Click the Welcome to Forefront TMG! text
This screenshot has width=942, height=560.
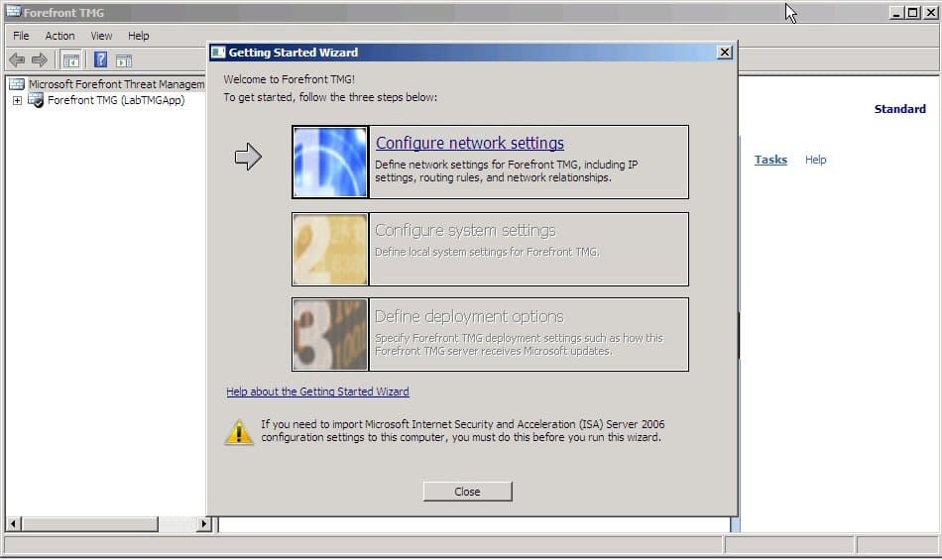pos(289,79)
